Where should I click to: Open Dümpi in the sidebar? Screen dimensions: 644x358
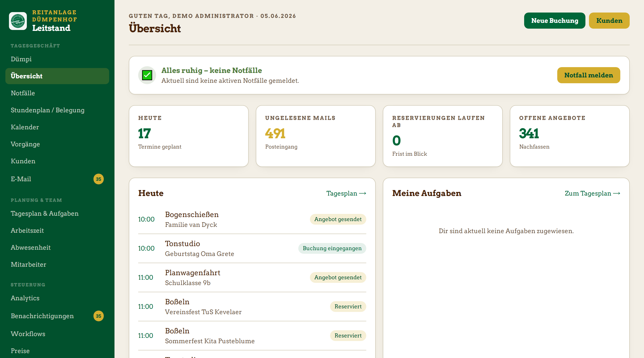tap(57, 59)
